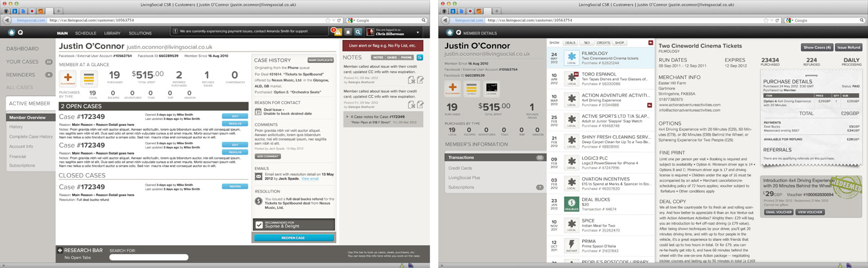Click the View Voucher button
Screen dimensions: 868x268
click(x=810, y=212)
